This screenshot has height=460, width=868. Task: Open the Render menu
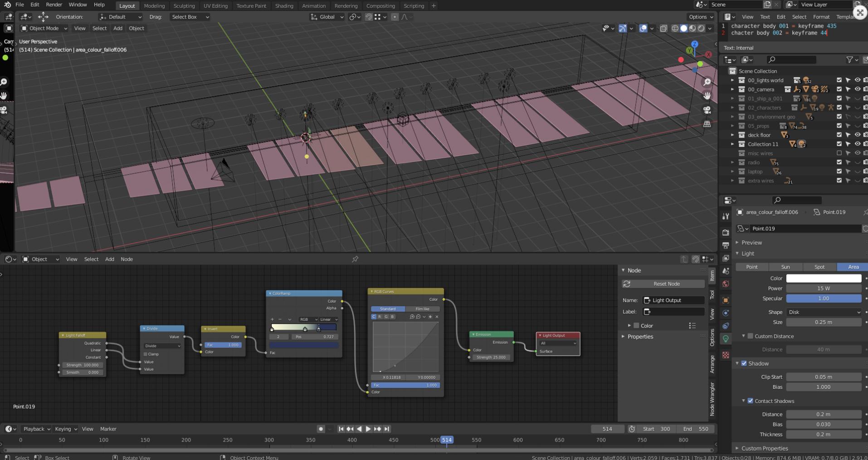54,5
